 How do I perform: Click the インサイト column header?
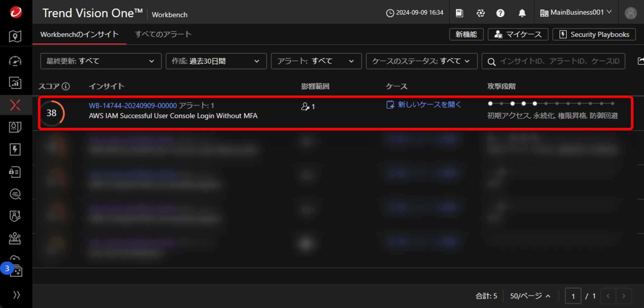107,86
